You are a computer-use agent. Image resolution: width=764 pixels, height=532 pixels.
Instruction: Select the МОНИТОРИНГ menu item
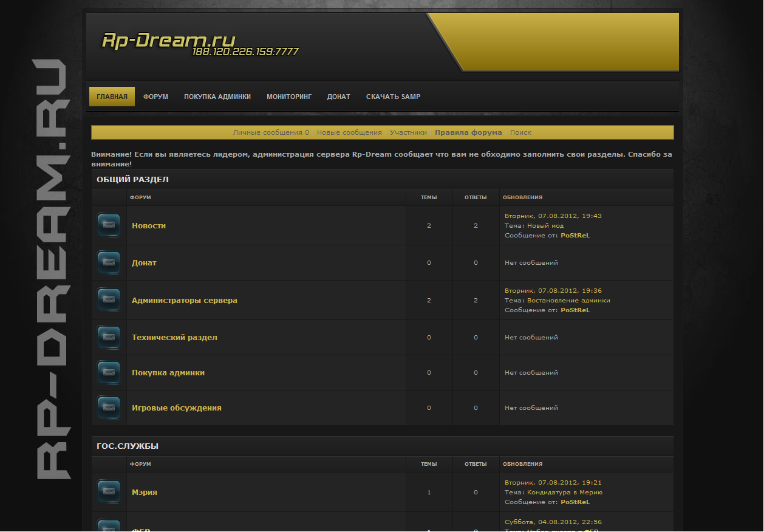tap(288, 97)
